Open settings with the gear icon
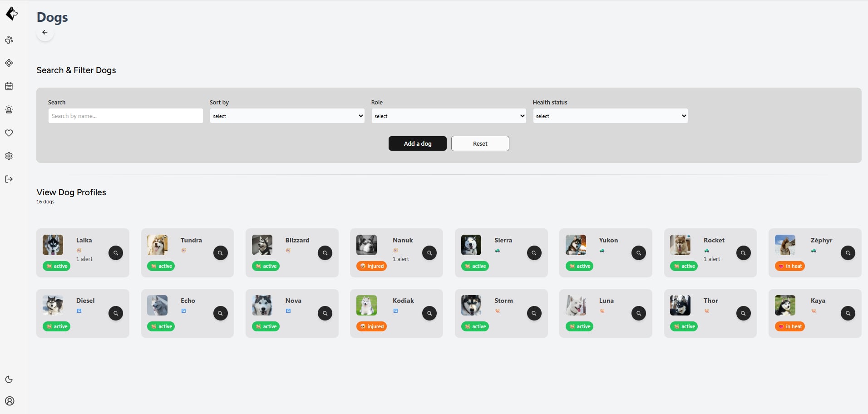This screenshot has width=868, height=414. (9, 156)
